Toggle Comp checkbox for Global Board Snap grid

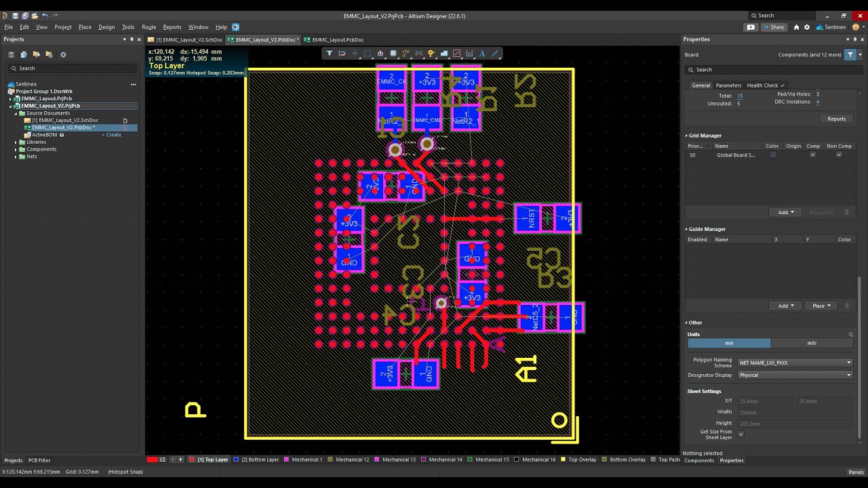812,155
